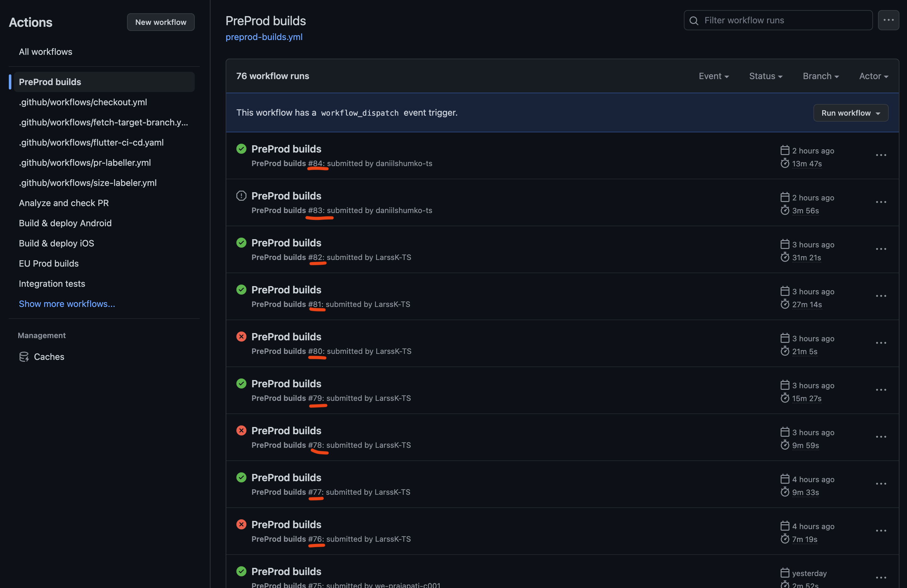Click the search magnifier icon in the filter box
The image size is (907, 588).
(x=694, y=20)
